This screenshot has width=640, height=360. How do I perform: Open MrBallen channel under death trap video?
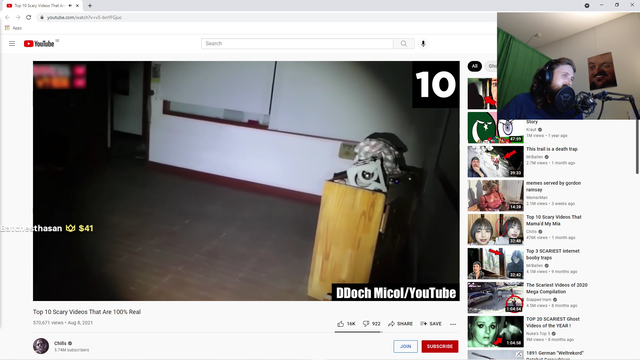535,157
